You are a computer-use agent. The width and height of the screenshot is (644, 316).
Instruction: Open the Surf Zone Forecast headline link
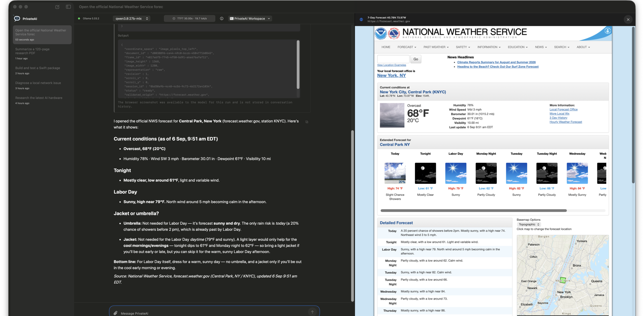coord(498,67)
